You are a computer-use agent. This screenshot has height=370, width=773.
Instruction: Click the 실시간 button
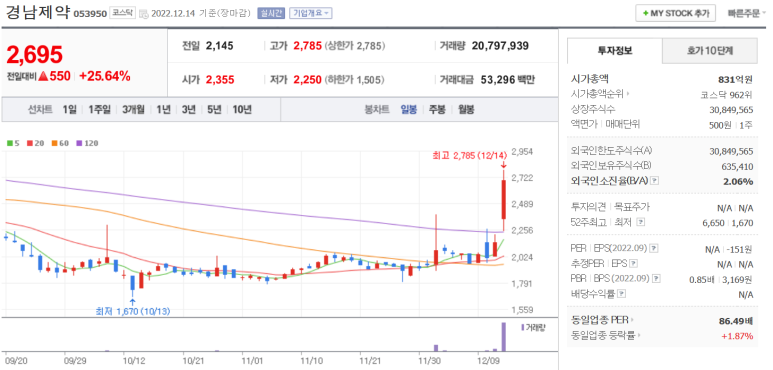(271, 13)
